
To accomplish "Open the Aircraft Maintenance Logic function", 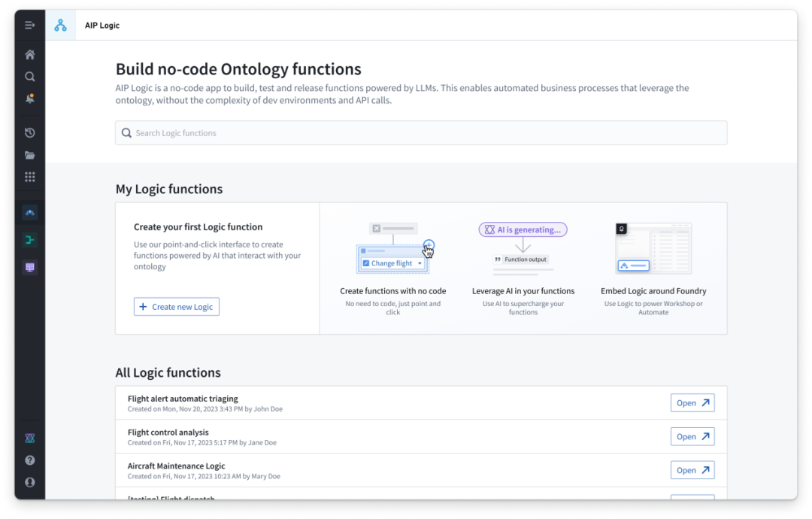I will tap(692, 470).
